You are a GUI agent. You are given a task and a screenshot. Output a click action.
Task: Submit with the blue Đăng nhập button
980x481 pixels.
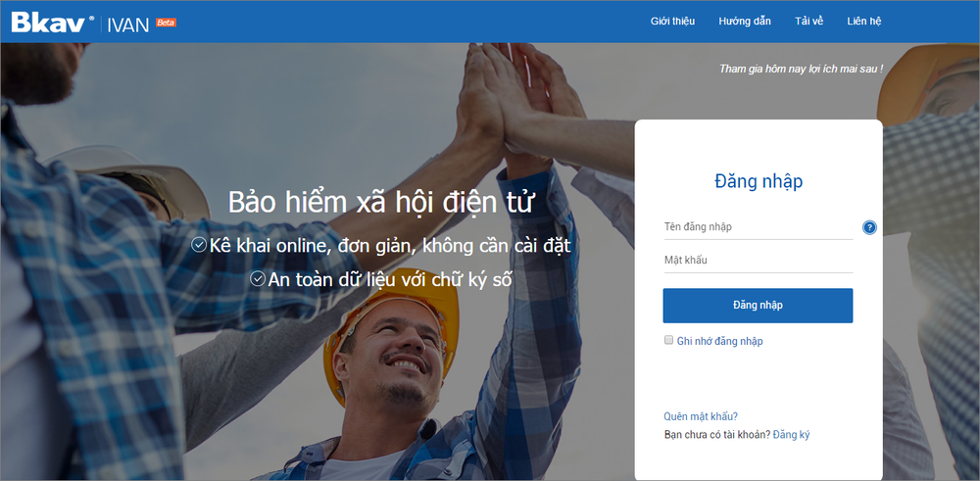758,306
